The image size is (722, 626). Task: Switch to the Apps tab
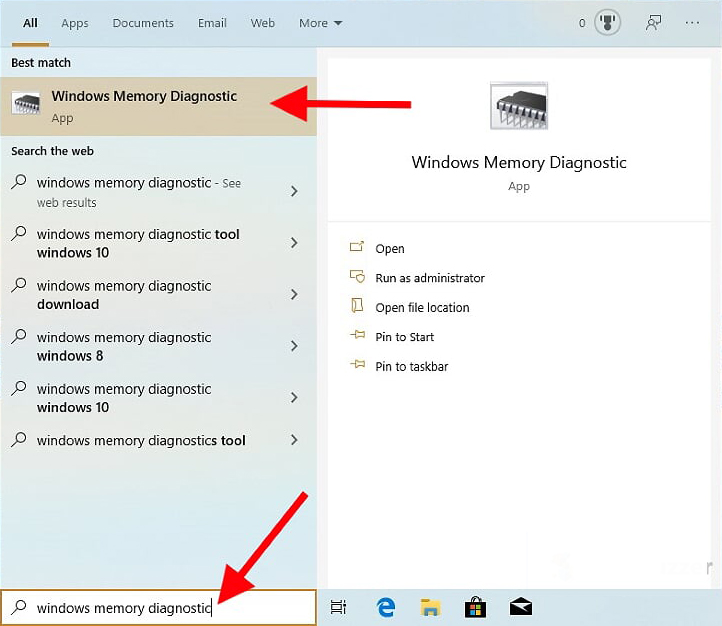tap(75, 23)
